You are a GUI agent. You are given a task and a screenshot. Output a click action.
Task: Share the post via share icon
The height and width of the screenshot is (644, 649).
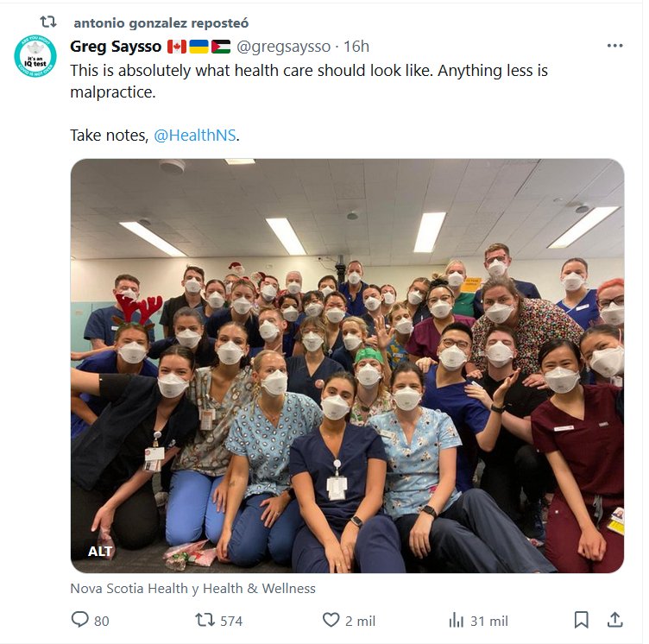[615, 620]
